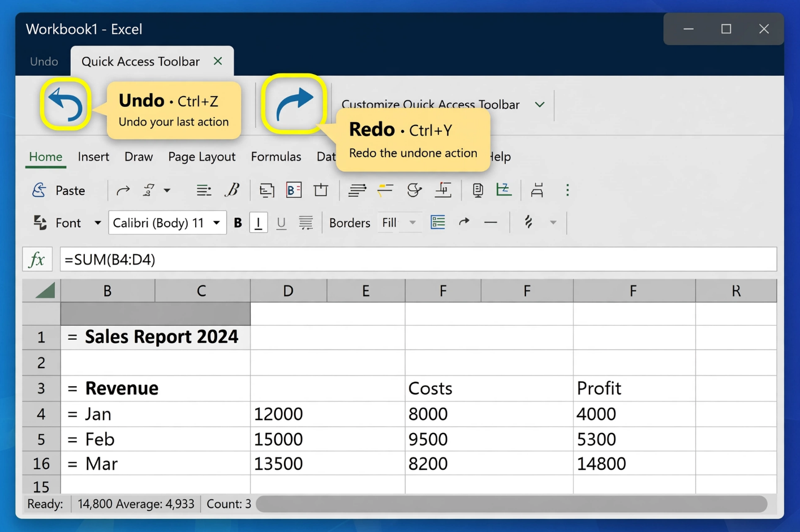
Task: Click the formula bar showing =SUM(B4:D4)
Action: [x=418, y=259]
